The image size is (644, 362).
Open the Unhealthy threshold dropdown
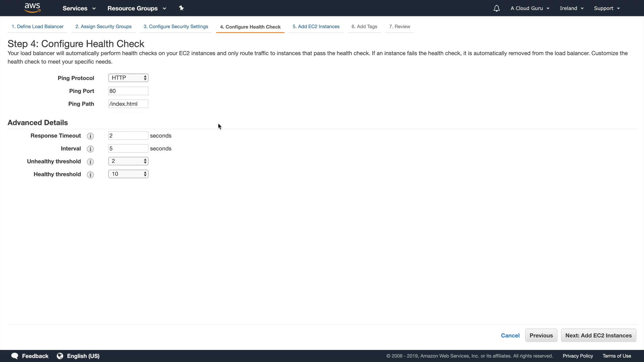pos(128,161)
